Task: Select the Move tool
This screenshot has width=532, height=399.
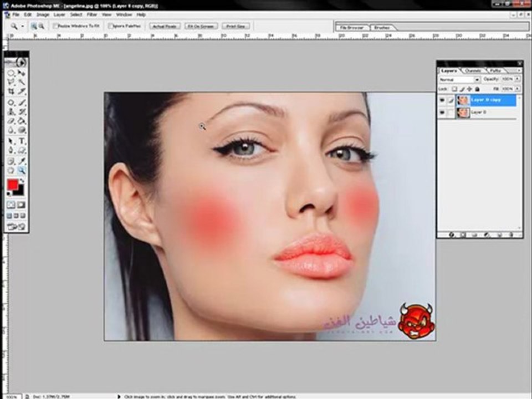Action: coord(22,73)
